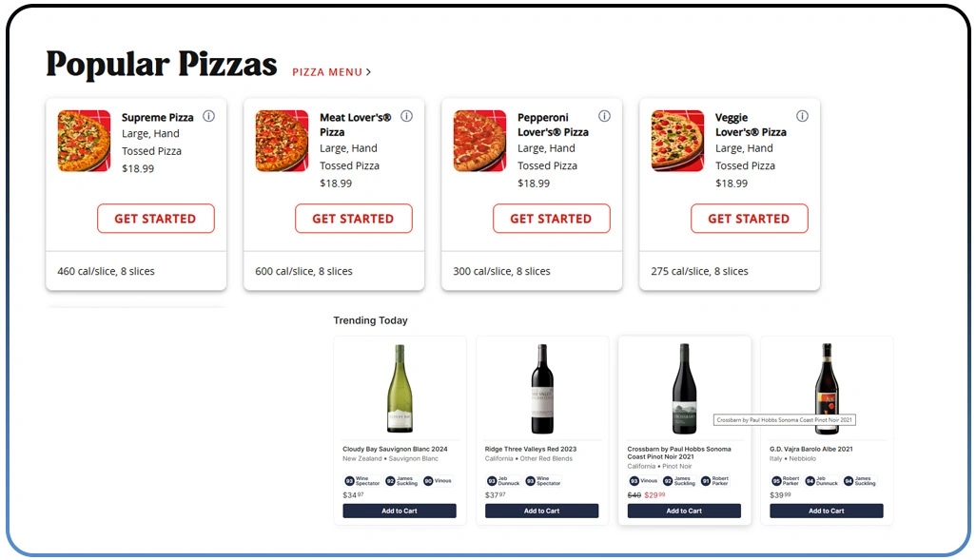Image resolution: width=976 pixels, height=560 pixels.
Task: Add discounted Crossbarn Pinot Noir to cart
Action: 684,511
